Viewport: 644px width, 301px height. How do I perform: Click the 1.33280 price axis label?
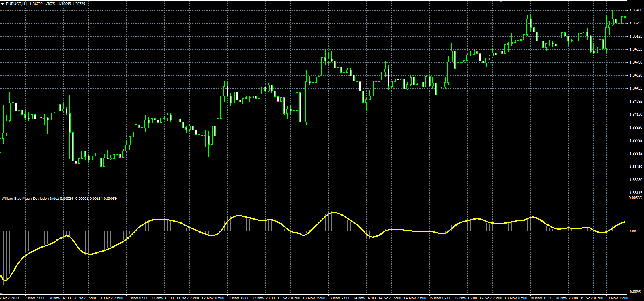click(x=635, y=180)
